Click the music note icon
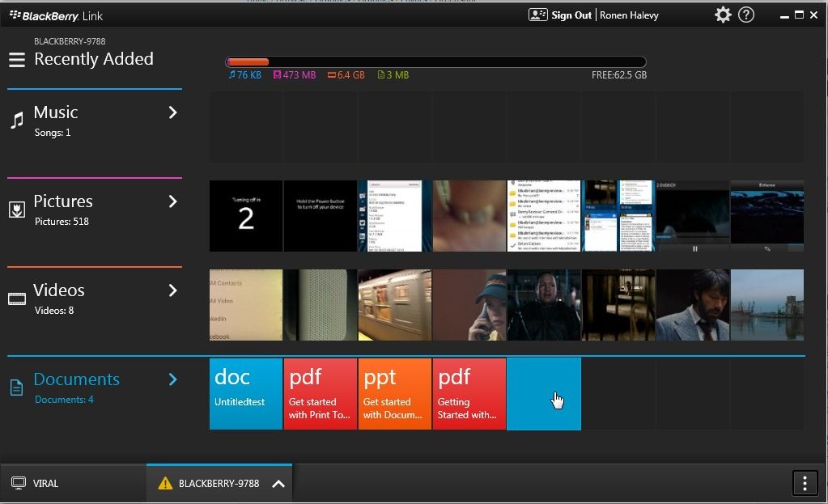Image resolution: width=828 pixels, height=504 pixels. coord(17,121)
